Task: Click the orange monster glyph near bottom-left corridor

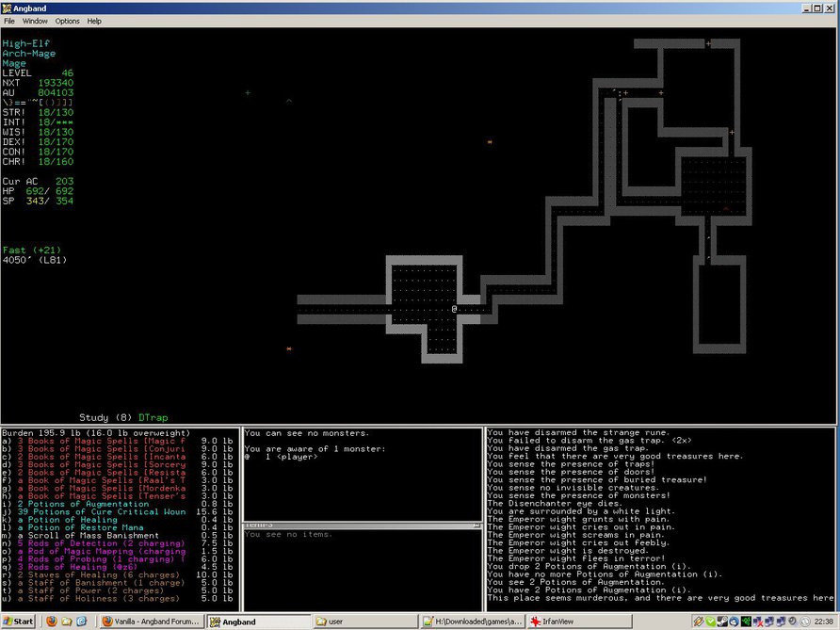Action: [x=289, y=349]
